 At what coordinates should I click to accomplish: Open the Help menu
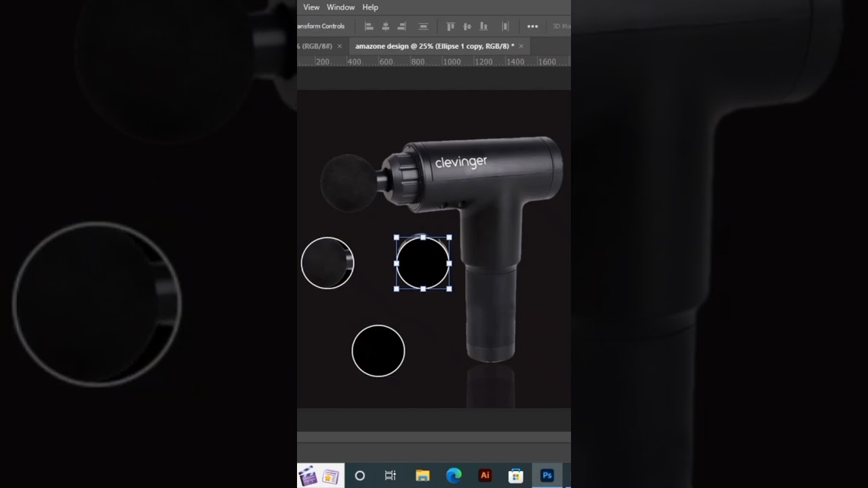pyautogui.click(x=370, y=7)
